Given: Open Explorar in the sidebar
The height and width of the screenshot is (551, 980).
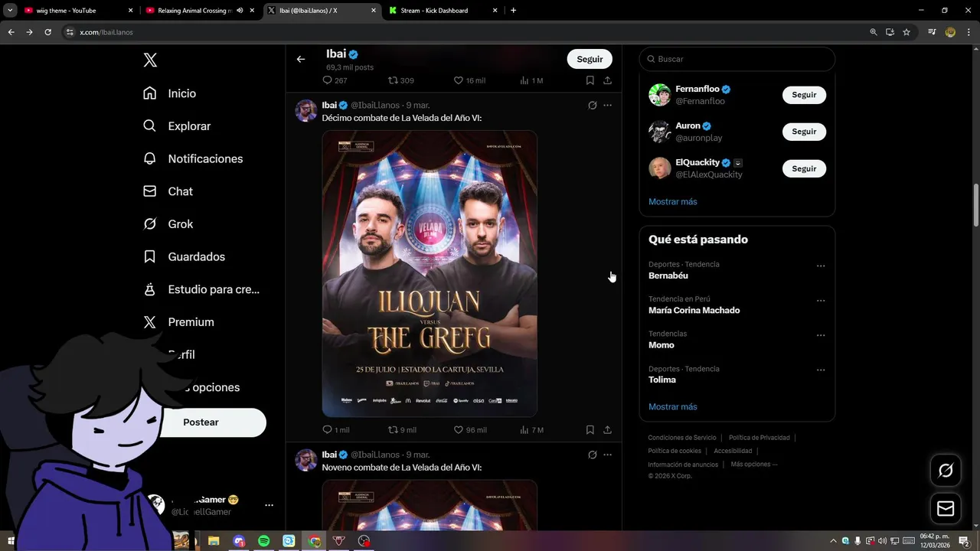Looking at the screenshot, I should (x=177, y=126).
